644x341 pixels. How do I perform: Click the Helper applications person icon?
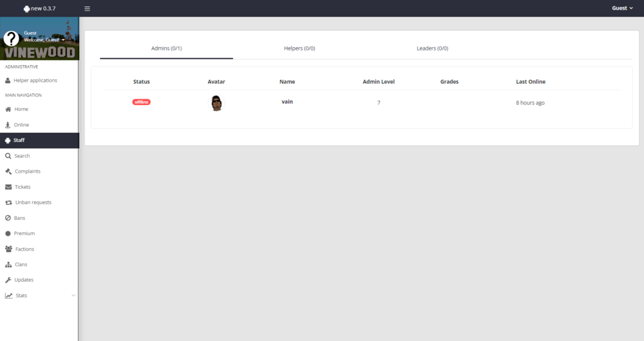(x=8, y=81)
